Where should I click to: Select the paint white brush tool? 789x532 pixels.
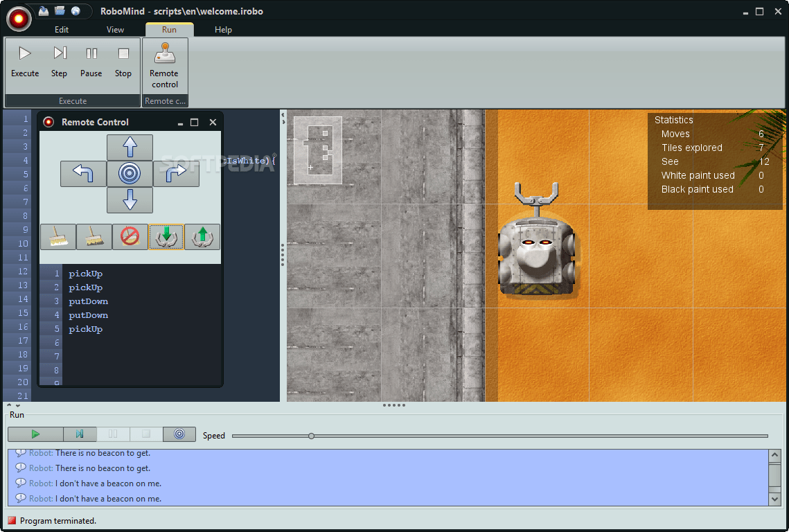click(x=57, y=237)
